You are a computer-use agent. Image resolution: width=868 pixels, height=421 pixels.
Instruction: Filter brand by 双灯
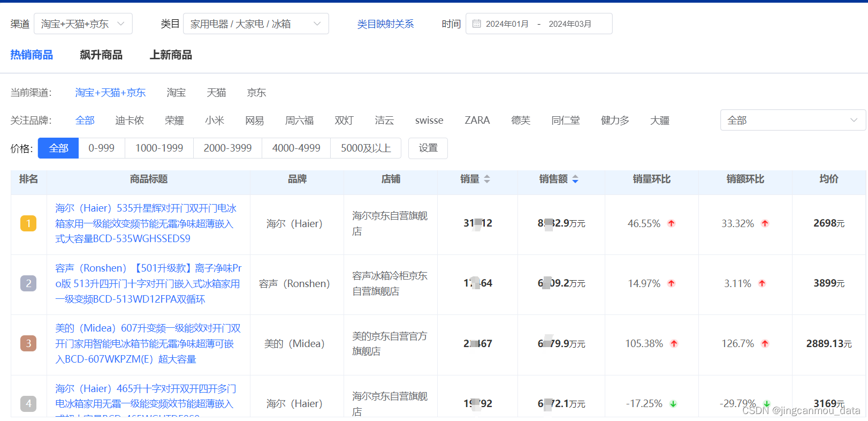tap(344, 121)
